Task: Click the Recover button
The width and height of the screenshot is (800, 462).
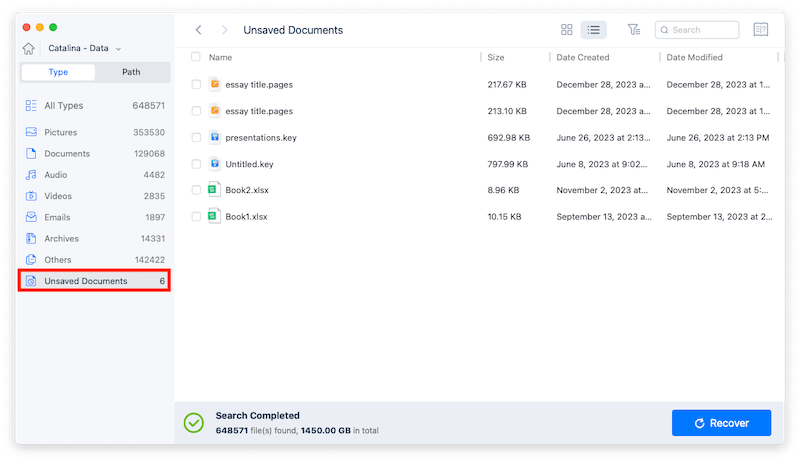Action: coord(721,423)
